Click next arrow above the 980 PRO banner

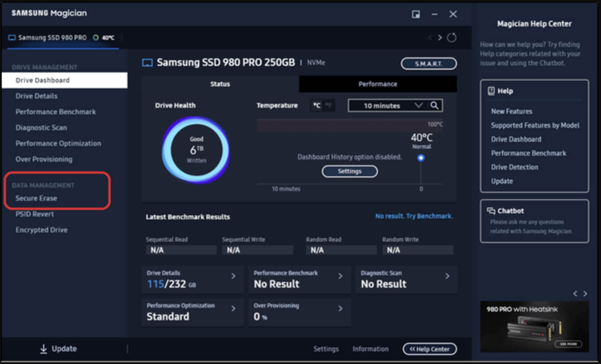pyautogui.click(x=585, y=294)
